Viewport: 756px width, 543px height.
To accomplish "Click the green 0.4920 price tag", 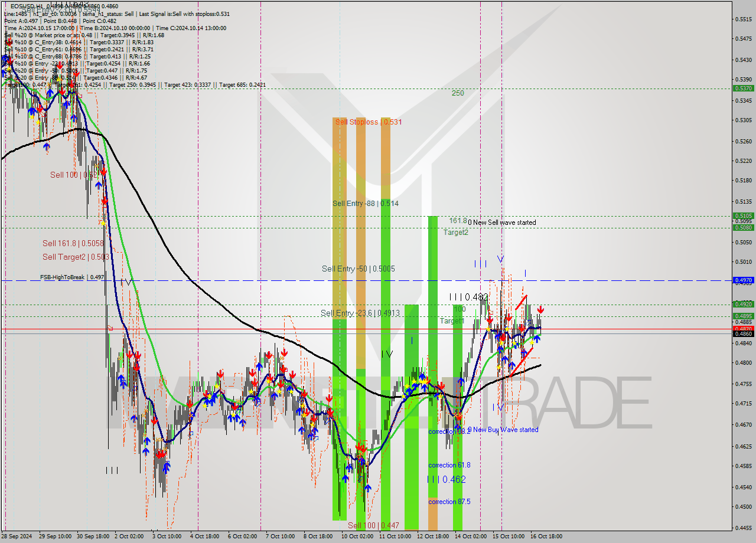I will tap(743, 304).
